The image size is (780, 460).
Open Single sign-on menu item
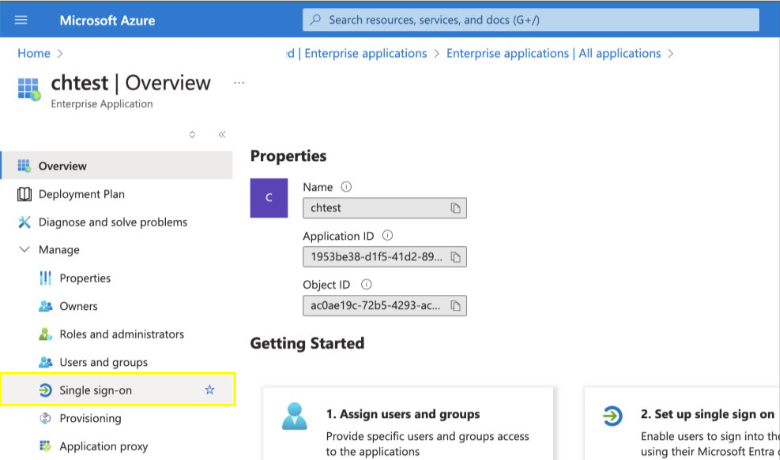coord(96,390)
